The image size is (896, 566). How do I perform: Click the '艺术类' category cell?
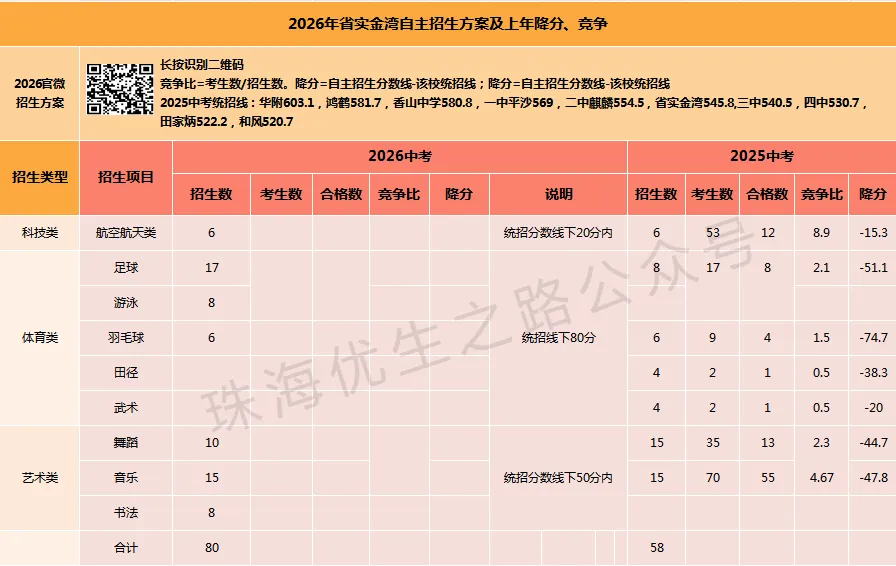39,478
